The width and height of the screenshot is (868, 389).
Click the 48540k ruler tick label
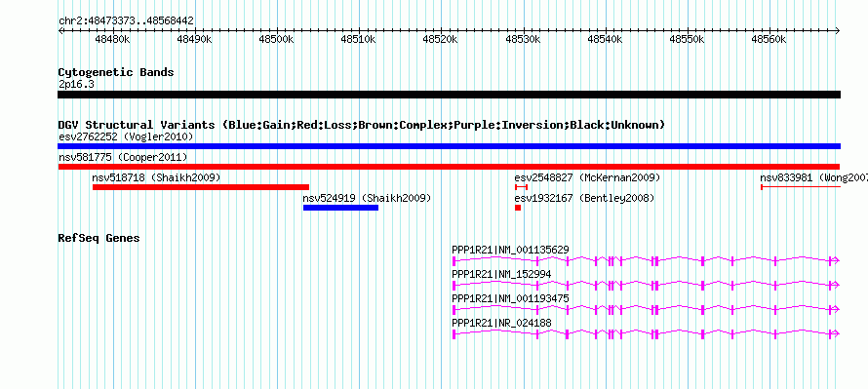[605, 39]
